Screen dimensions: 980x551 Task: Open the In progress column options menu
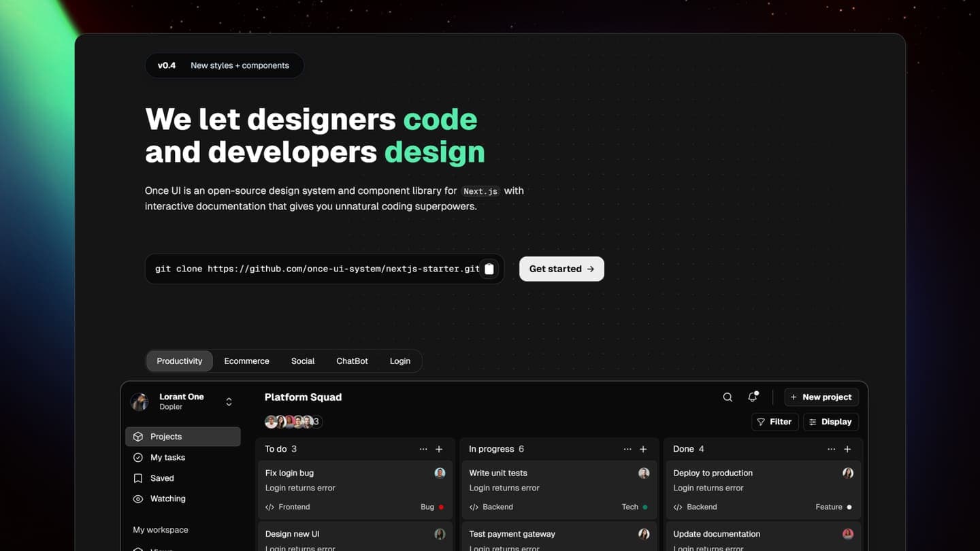[627, 449]
